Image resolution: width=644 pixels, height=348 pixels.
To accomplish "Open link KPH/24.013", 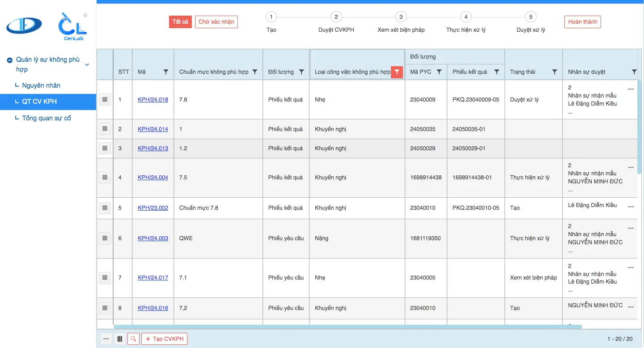I will (153, 149).
